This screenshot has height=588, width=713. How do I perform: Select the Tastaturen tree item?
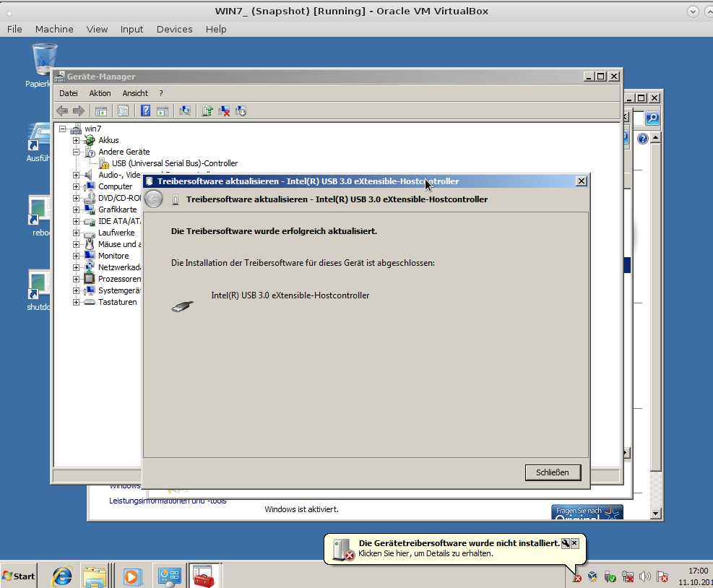(117, 302)
